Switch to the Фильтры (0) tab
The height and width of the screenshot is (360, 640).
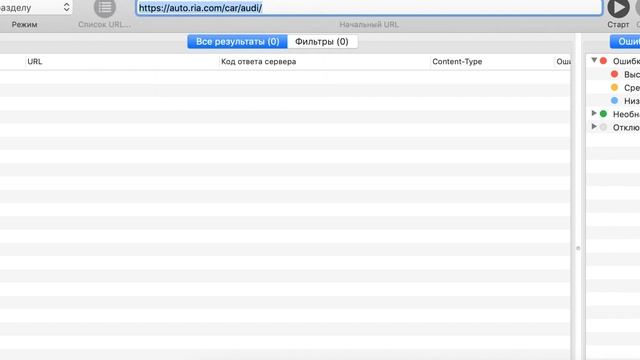point(322,42)
